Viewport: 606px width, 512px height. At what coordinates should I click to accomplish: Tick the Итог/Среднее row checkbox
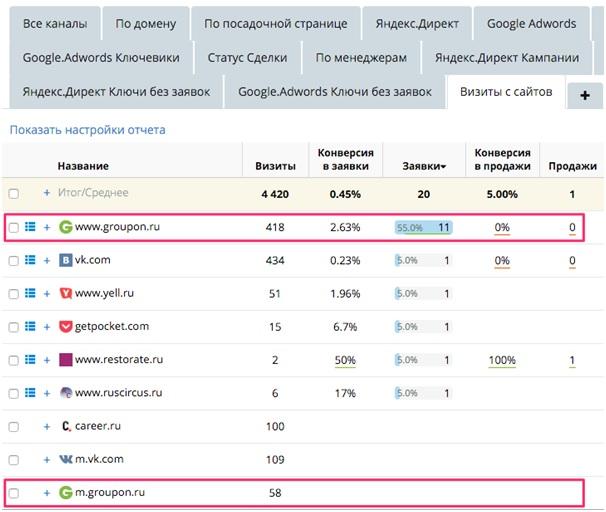click(14, 194)
